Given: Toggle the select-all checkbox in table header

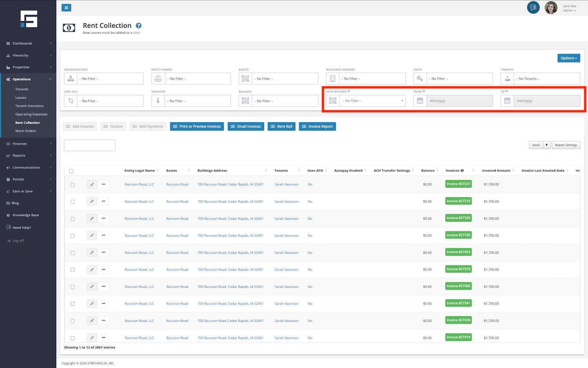Looking at the screenshot, I should (71, 171).
